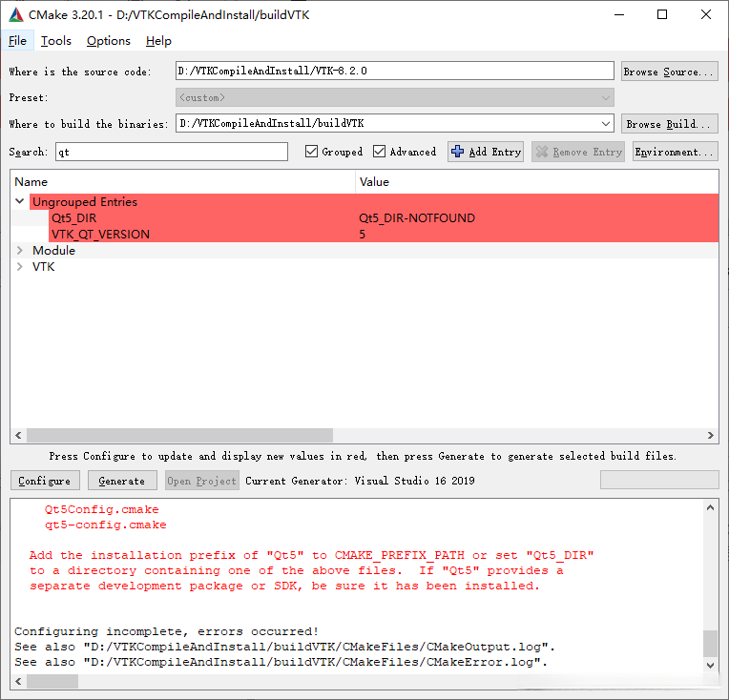The image size is (729, 700).
Task: Click the Generate button
Action: point(122,481)
